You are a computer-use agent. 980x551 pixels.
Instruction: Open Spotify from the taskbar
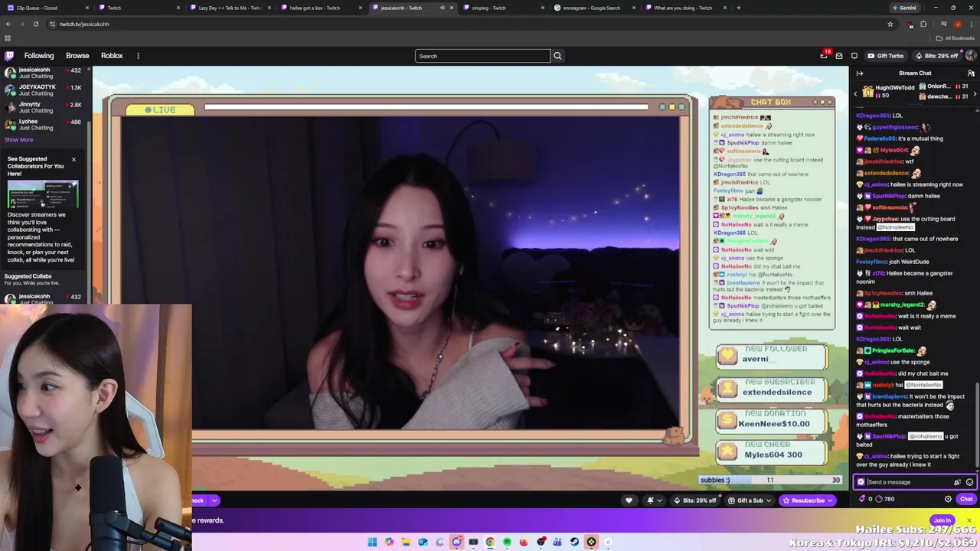tap(507, 542)
